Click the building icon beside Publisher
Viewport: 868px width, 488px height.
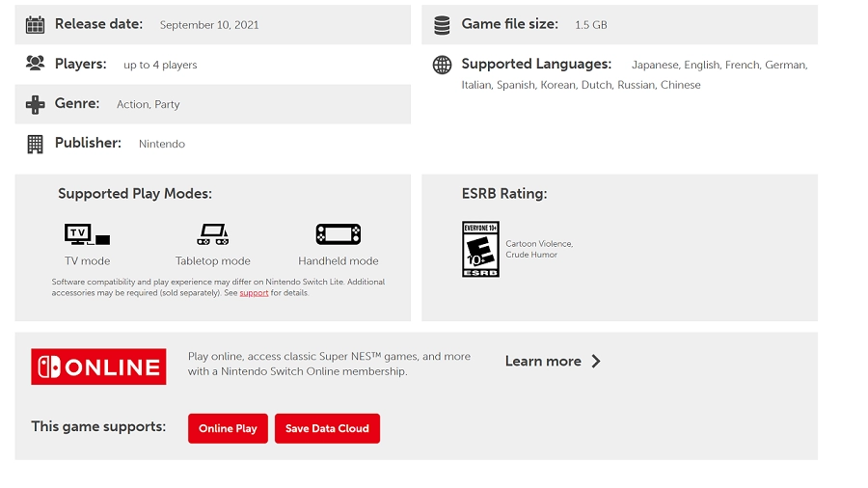tap(35, 144)
